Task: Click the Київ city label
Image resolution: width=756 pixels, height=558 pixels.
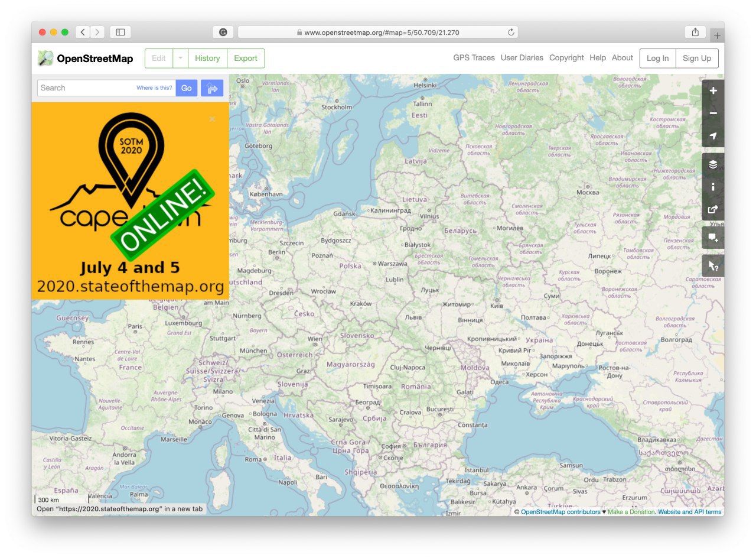Action: pos(497,306)
